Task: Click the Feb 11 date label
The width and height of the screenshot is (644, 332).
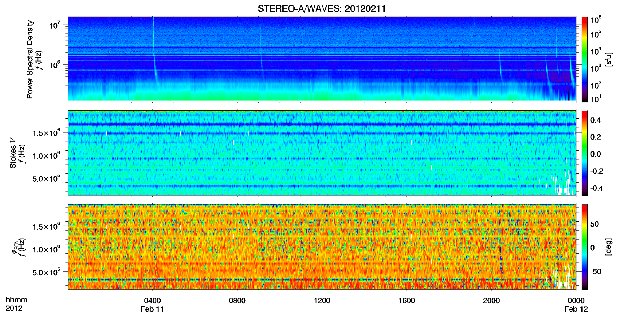Action: pyautogui.click(x=152, y=309)
